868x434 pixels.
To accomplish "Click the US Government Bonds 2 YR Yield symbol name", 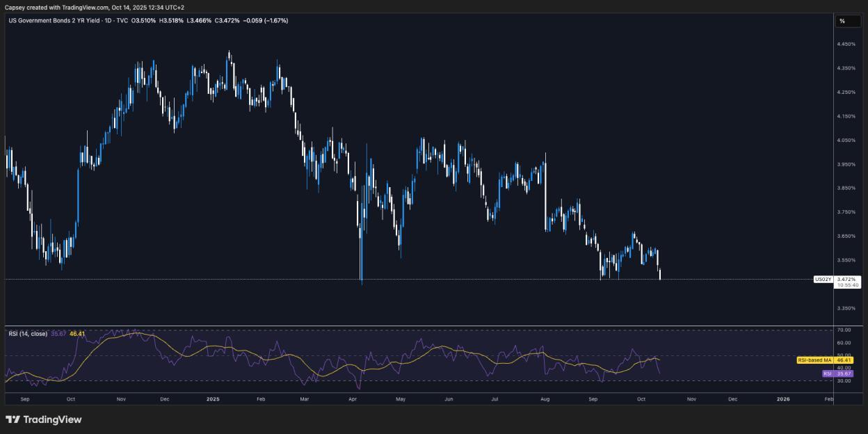I will [x=56, y=21].
